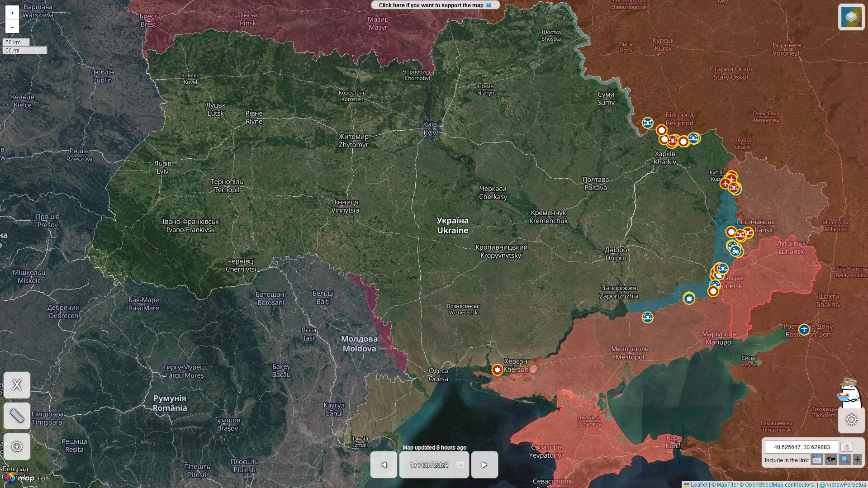Toggle including zoom level in link
Viewport: 868px width, 488px height.
[844, 460]
